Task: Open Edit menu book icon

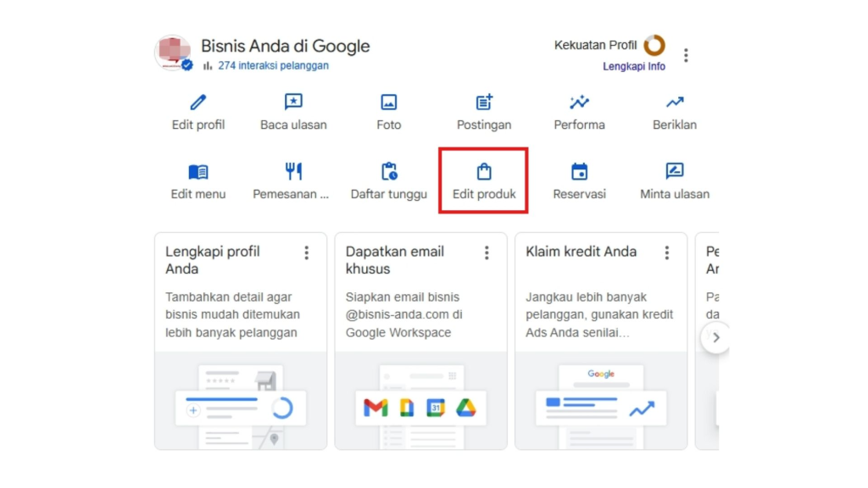Action: [198, 171]
